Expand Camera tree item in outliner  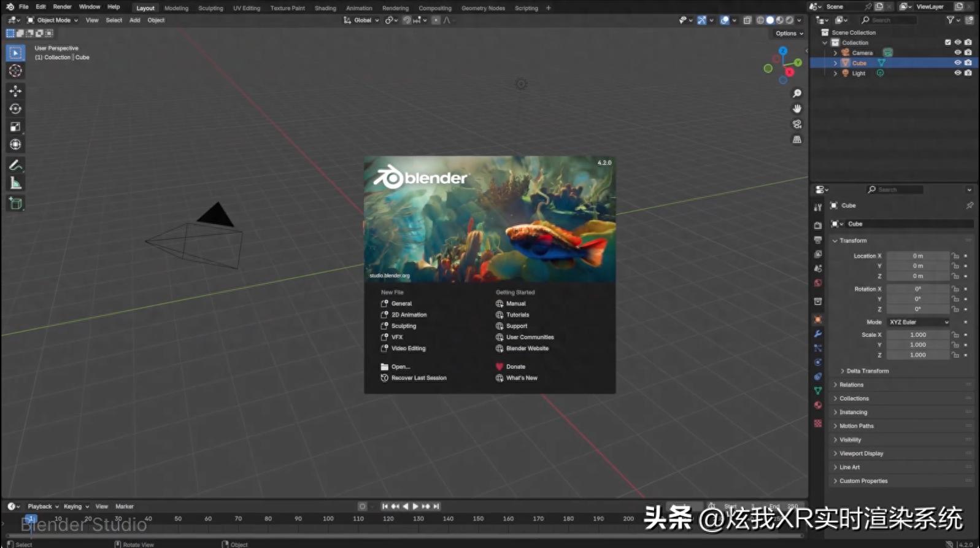click(x=835, y=53)
